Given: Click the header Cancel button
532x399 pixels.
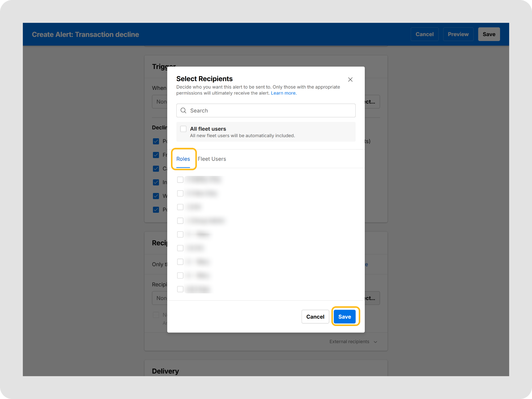Looking at the screenshot, I should pyautogui.click(x=424, y=34).
